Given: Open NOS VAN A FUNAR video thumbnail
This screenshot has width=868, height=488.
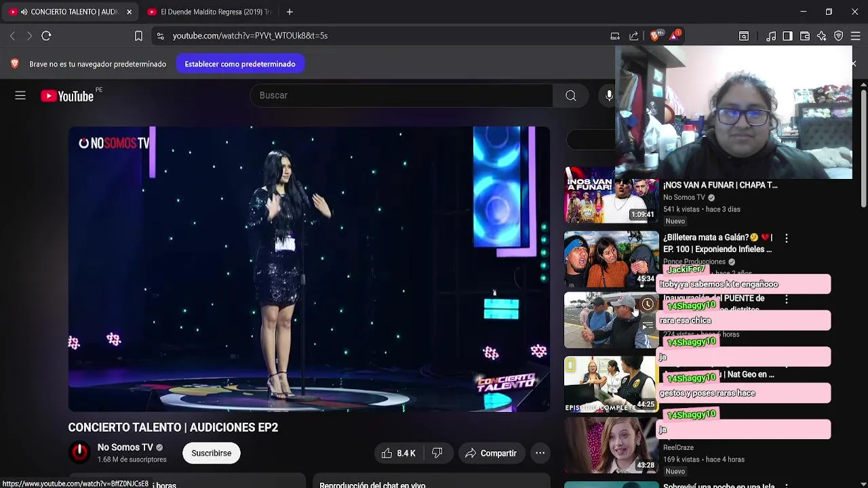Looking at the screenshot, I should 611,196.
